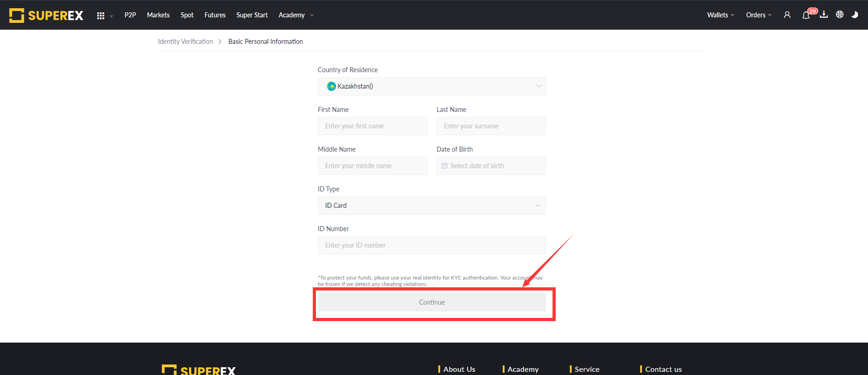Click the Contact us footer heading
This screenshot has width=868, height=375.
pos(663,369)
